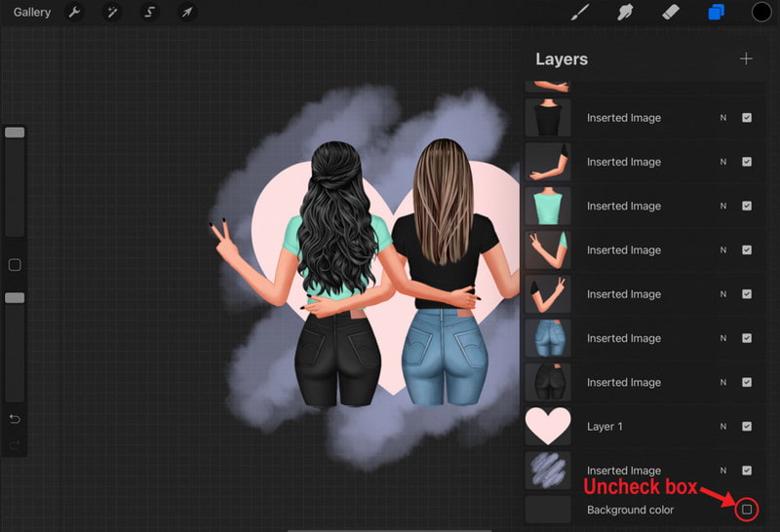Open blend mode N of black-sleeve peace arm layer
The height and width of the screenshot is (532, 780).
click(723, 294)
